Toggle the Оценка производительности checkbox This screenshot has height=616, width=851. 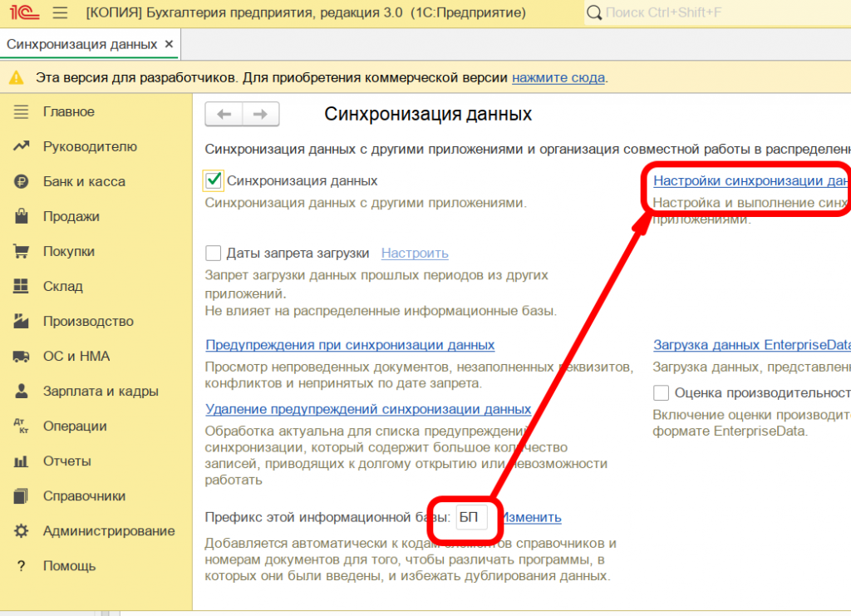[661, 392]
